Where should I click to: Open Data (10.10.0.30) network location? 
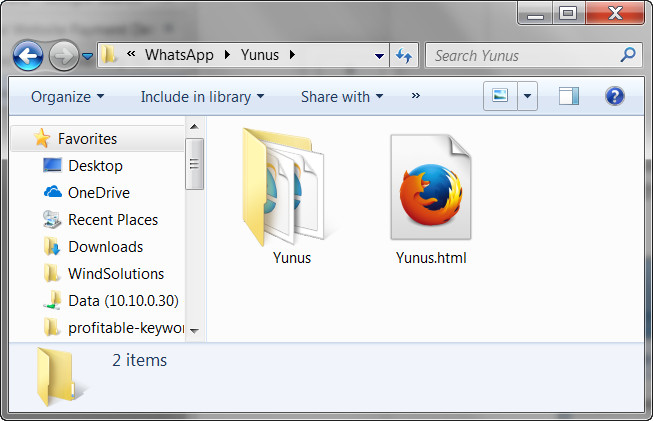tap(123, 301)
